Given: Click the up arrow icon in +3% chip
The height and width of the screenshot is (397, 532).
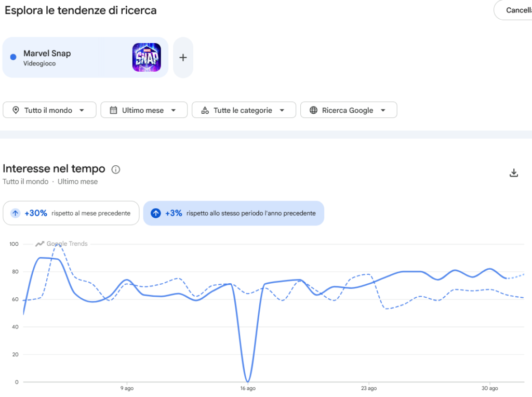Looking at the screenshot, I should pos(156,213).
